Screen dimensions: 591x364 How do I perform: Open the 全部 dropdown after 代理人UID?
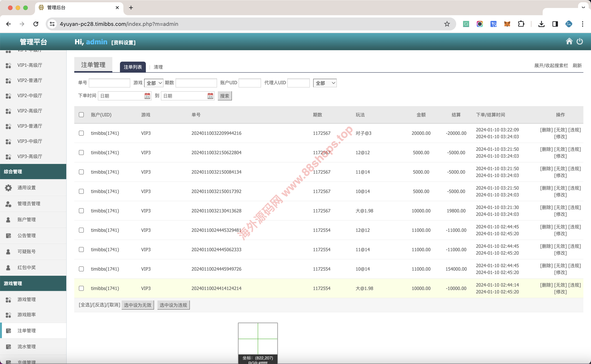[x=325, y=83]
